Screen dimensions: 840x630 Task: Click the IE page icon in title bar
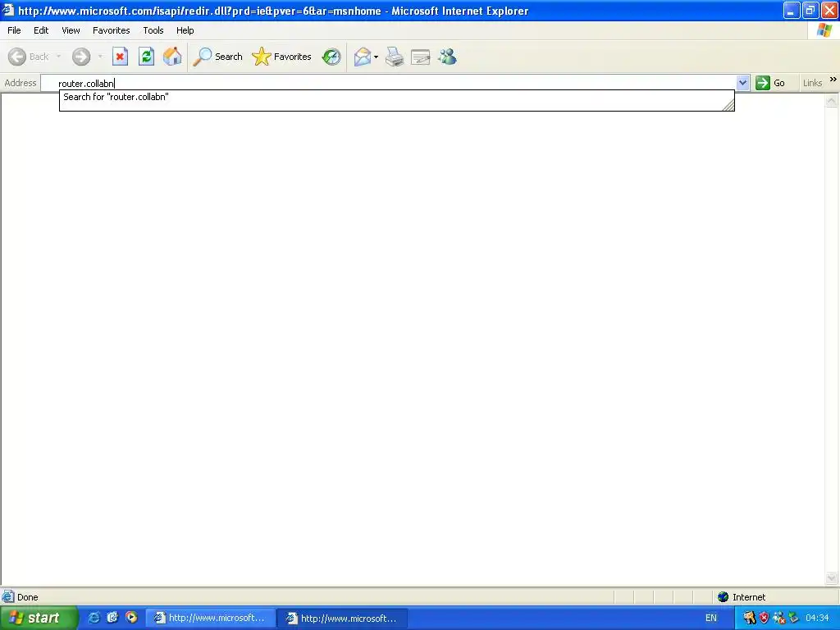click(x=8, y=10)
